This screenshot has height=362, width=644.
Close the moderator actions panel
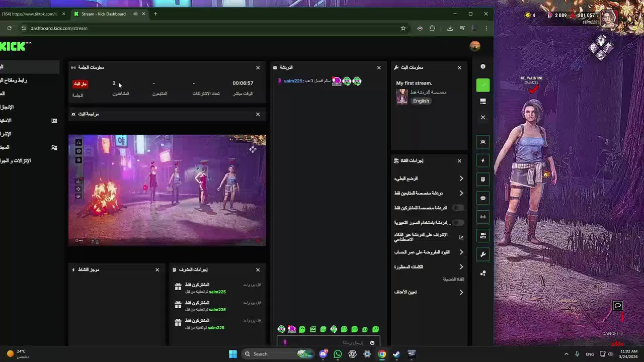[x=258, y=270]
